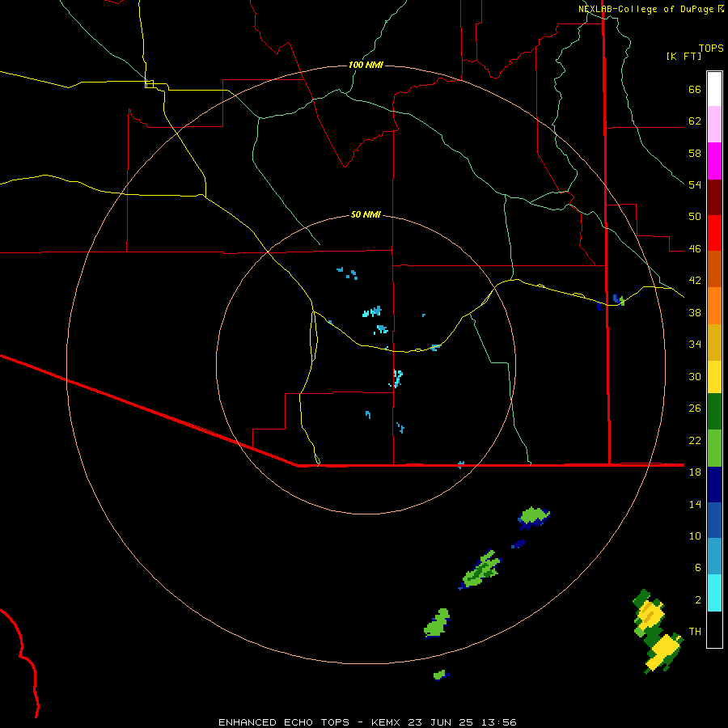This screenshot has width=728, height=728.
Task: Select the light green legend swatch
Action: (714, 448)
